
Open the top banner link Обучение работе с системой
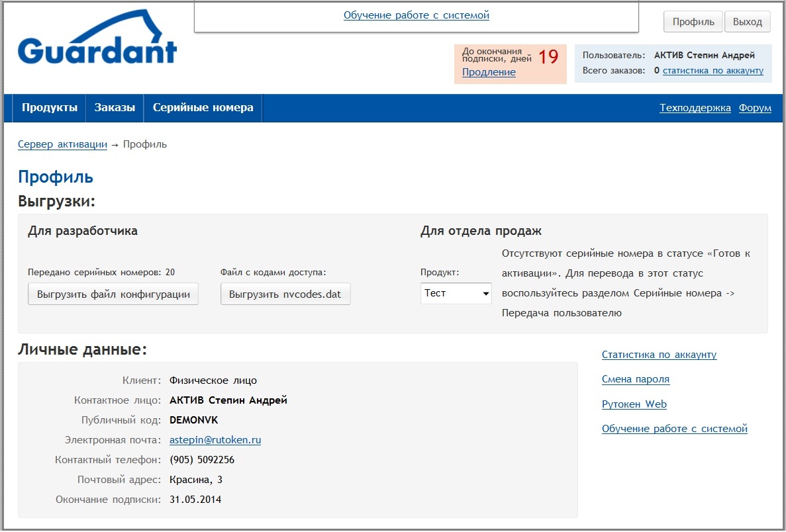pyautogui.click(x=416, y=15)
